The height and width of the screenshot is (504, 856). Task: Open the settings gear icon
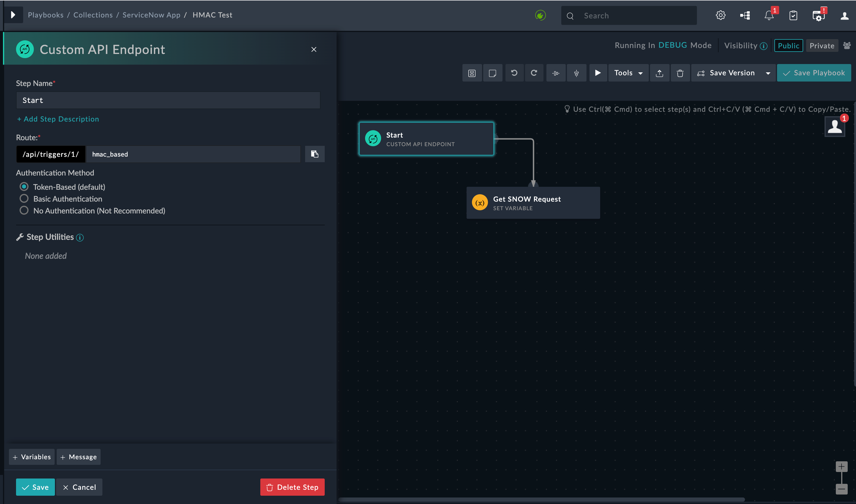pyautogui.click(x=720, y=16)
